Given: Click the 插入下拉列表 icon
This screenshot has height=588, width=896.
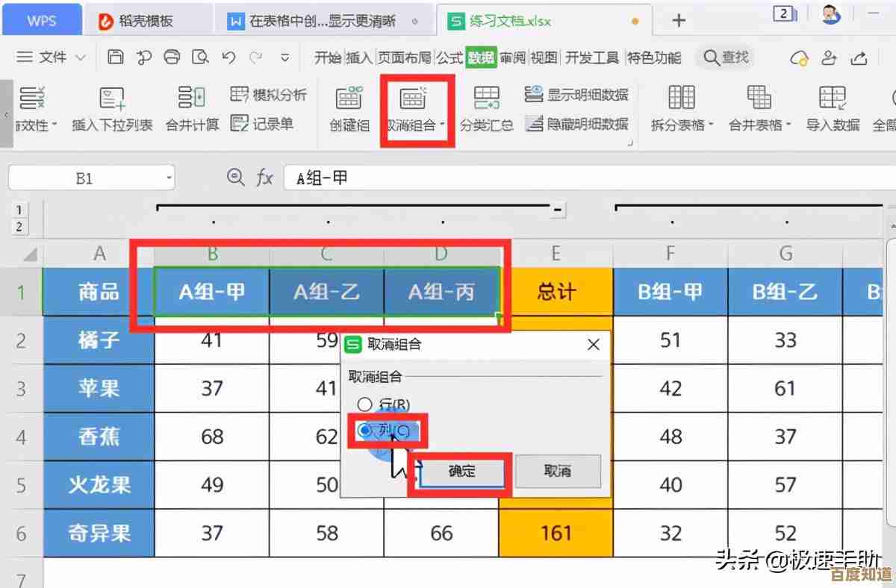Looking at the screenshot, I should tap(112, 99).
